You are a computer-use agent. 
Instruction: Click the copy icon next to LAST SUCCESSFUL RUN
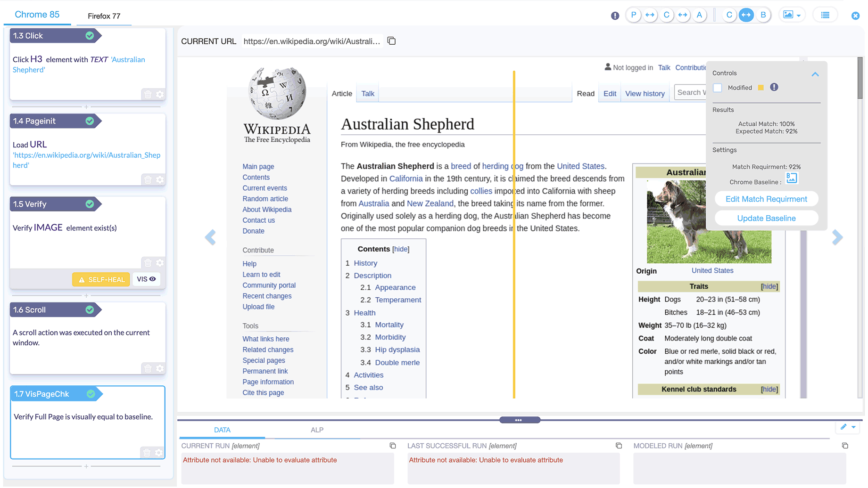click(618, 445)
